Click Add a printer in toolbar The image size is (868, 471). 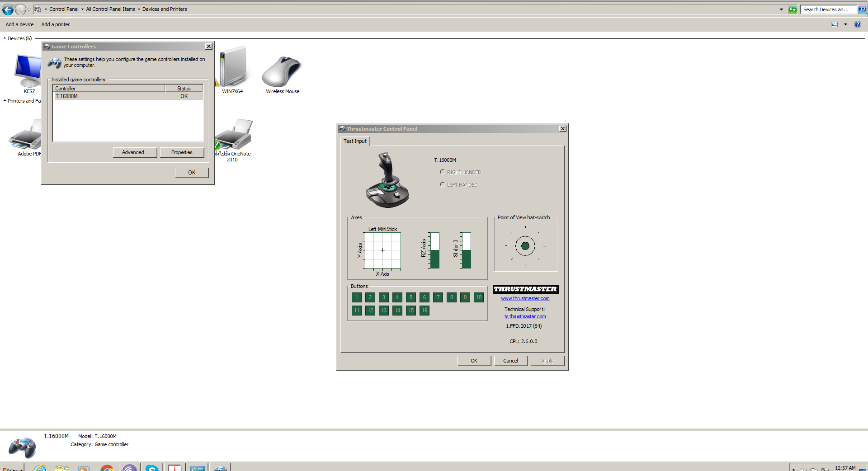click(55, 24)
